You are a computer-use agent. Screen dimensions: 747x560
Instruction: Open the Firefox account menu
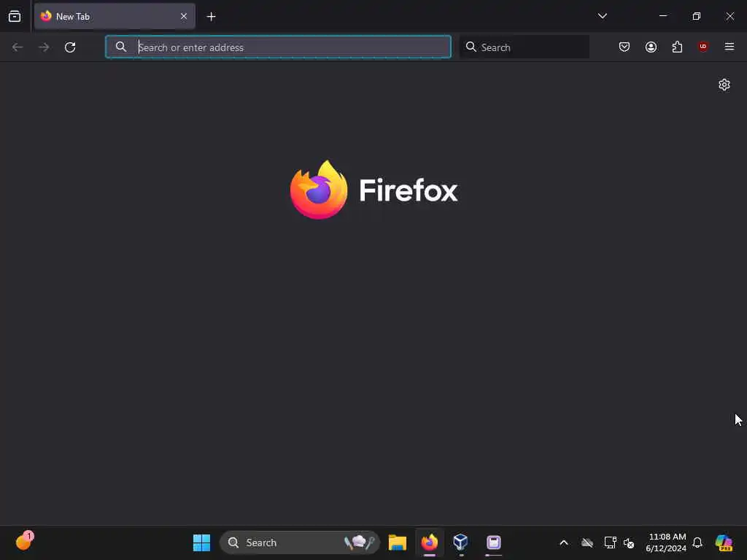click(651, 47)
